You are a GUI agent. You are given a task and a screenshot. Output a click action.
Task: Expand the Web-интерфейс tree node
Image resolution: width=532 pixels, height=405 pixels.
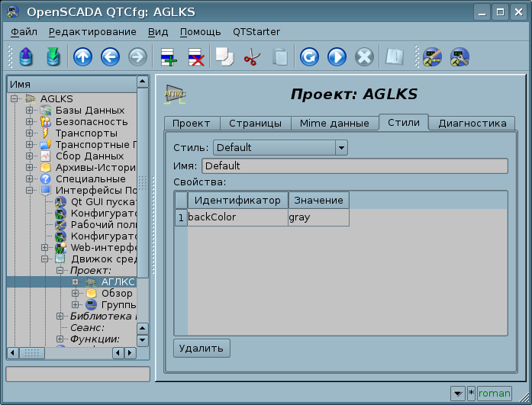coord(45,248)
